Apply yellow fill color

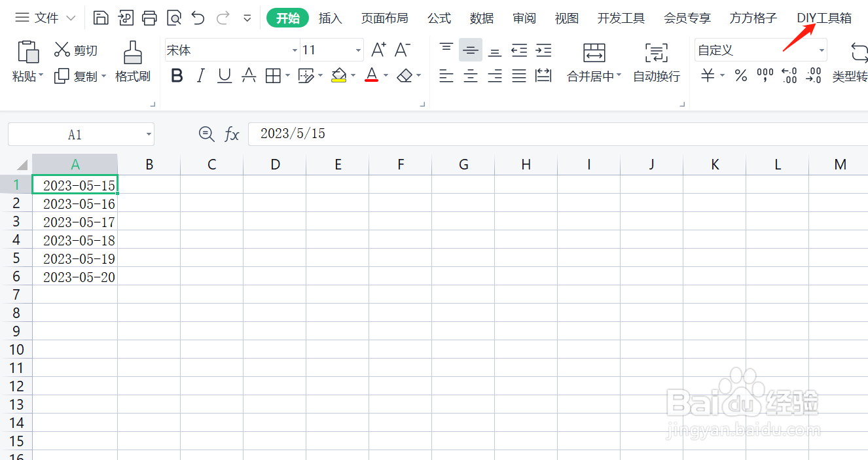click(338, 76)
